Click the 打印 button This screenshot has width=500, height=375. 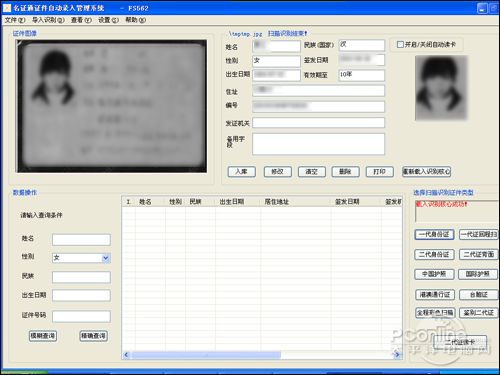point(380,172)
